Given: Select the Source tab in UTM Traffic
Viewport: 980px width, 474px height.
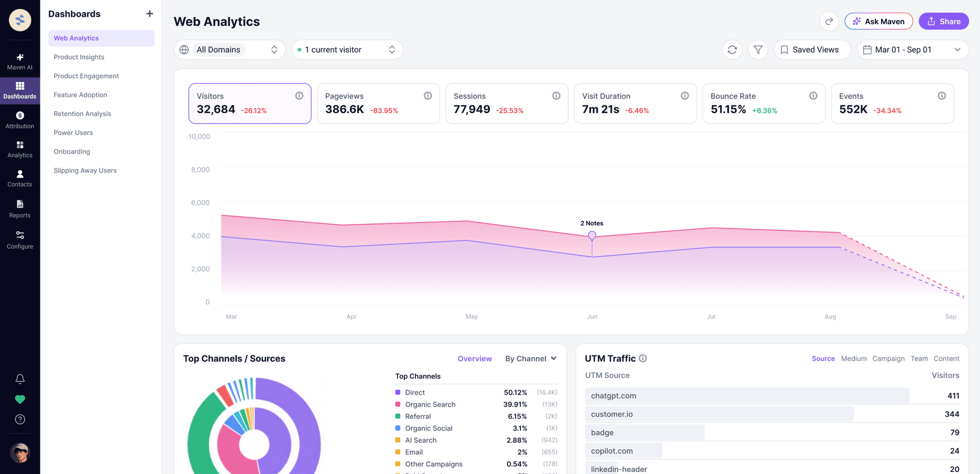Looking at the screenshot, I should point(823,359).
